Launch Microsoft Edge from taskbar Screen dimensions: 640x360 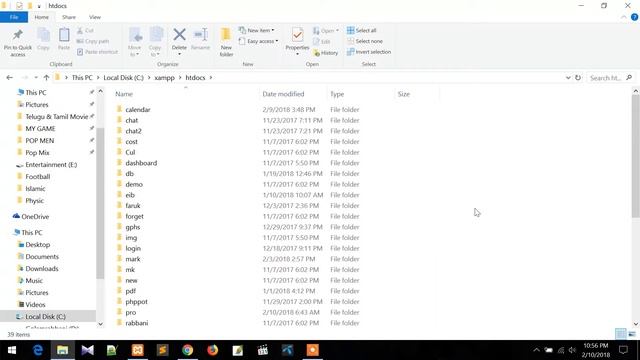point(38,350)
